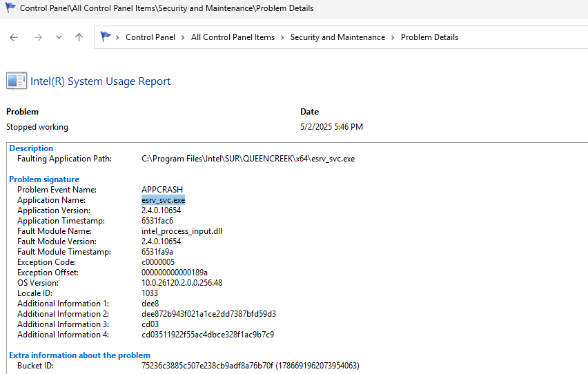This screenshot has width=588, height=374.
Task: Click the APPCRASH event name value
Action: click(162, 190)
